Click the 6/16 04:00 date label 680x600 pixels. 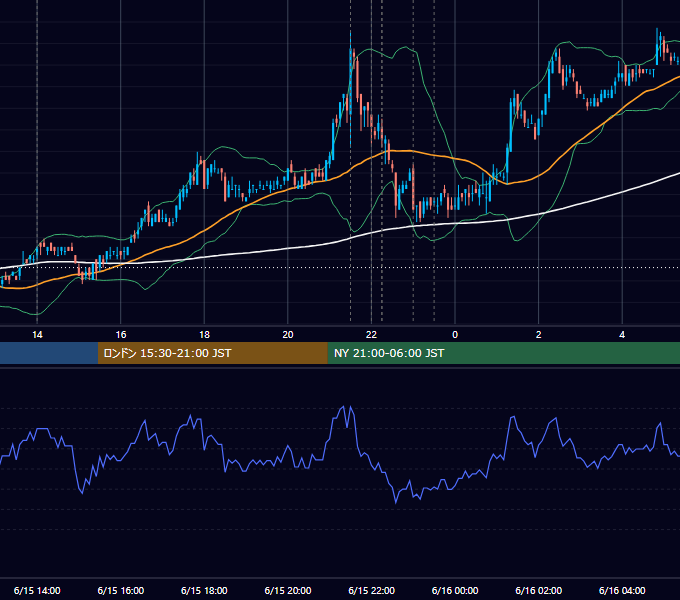coord(622,590)
